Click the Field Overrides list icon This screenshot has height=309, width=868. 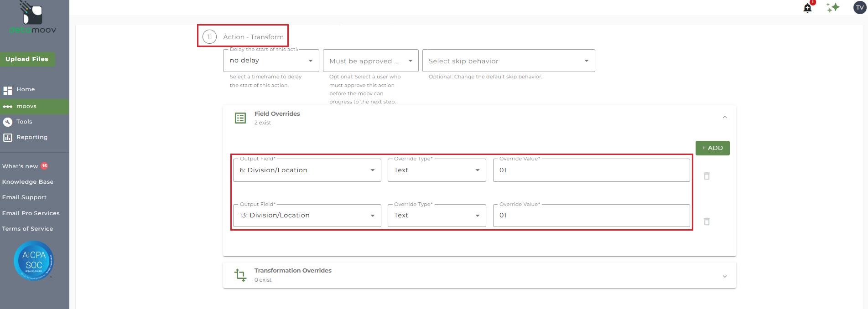[x=240, y=118]
